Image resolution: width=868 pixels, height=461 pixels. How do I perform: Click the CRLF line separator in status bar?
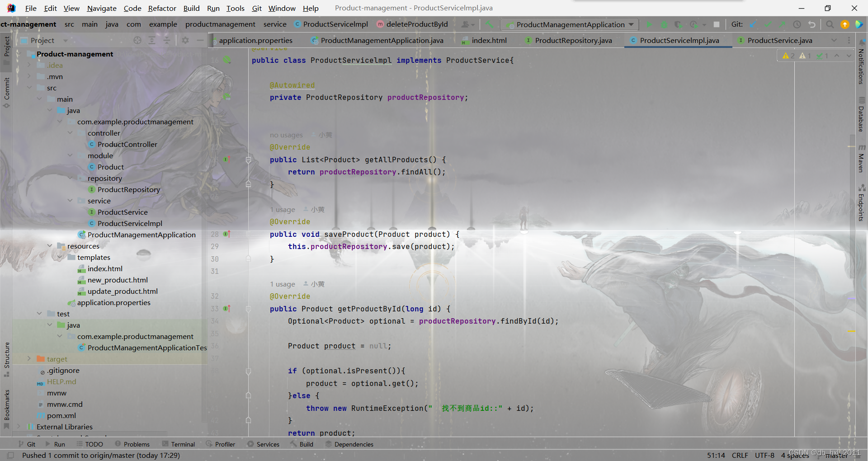(740, 455)
